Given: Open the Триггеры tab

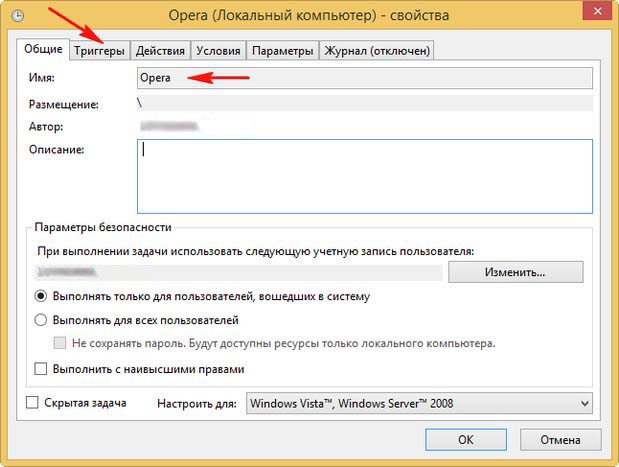Looking at the screenshot, I should point(99,51).
